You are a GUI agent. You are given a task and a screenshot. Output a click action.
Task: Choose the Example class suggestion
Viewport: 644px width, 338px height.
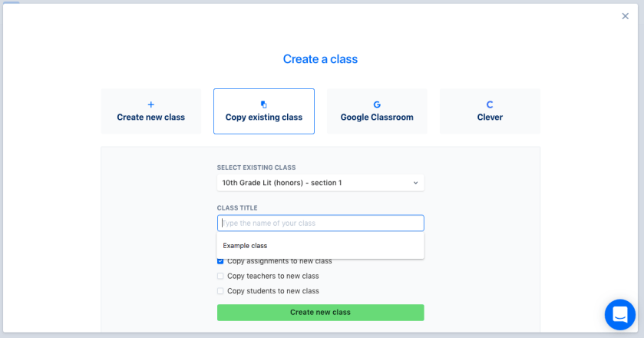point(245,246)
